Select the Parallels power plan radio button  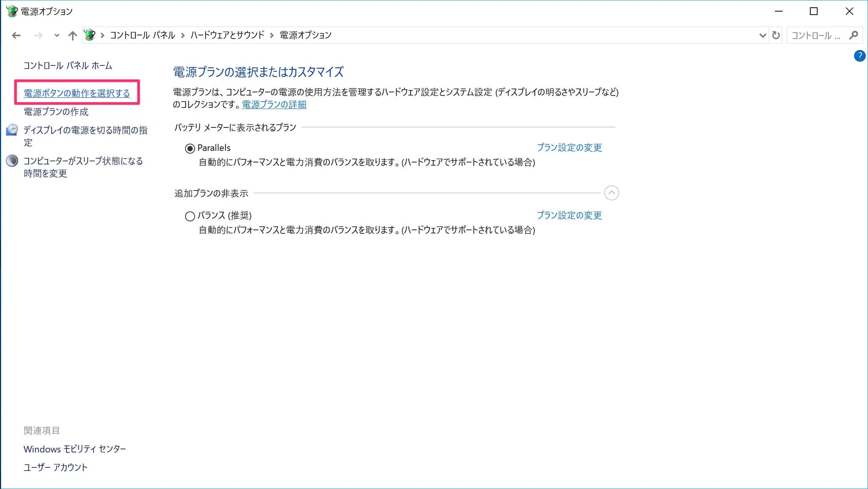[190, 148]
